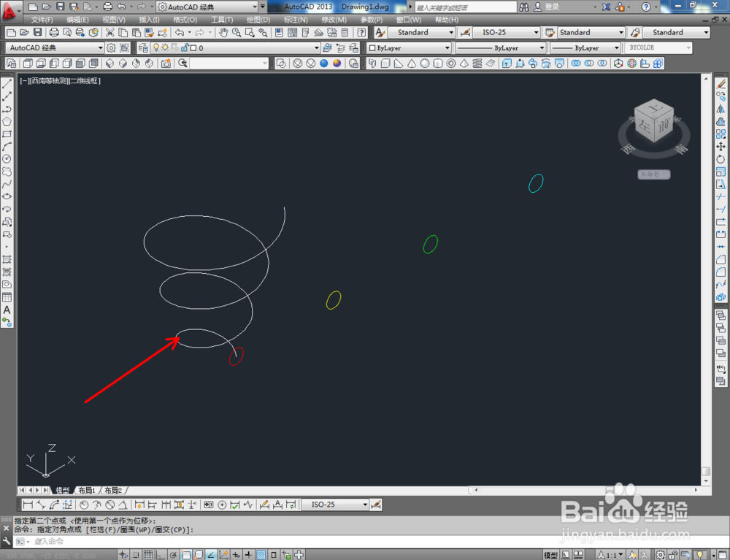Click the Save icon in standard toolbar
This screenshot has height=560, width=730.
pos(38,32)
